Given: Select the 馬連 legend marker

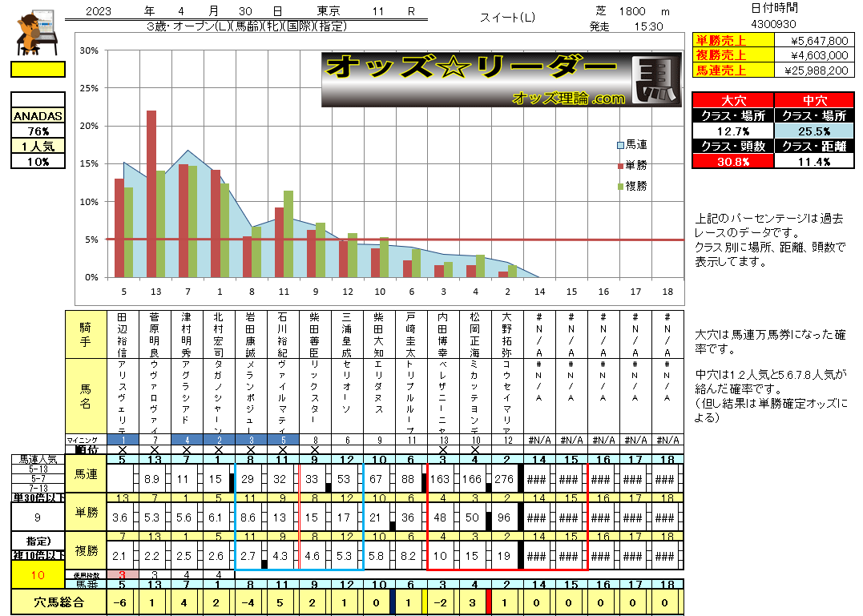Looking at the screenshot, I should tap(620, 145).
